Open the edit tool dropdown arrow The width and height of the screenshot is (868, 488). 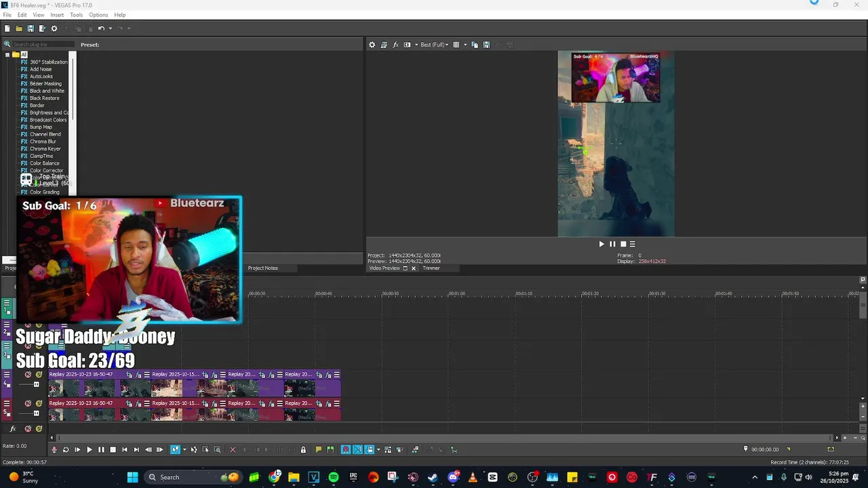(184, 449)
